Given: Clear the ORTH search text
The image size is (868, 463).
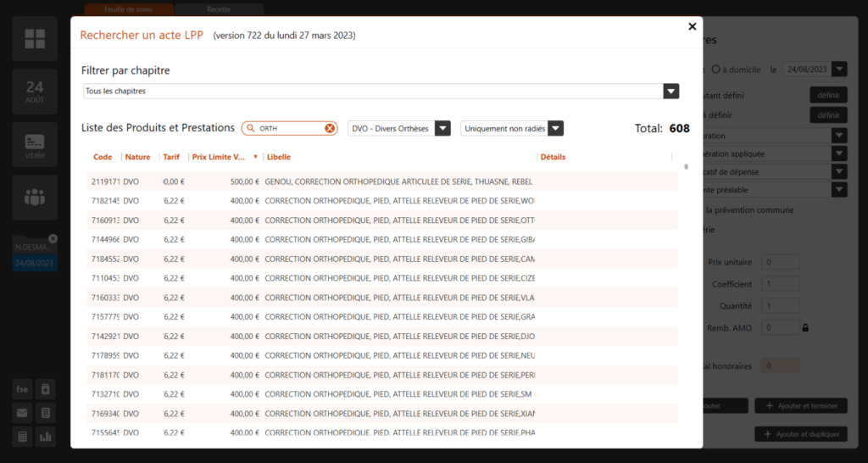Looking at the screenshot, I should point(330,128).
